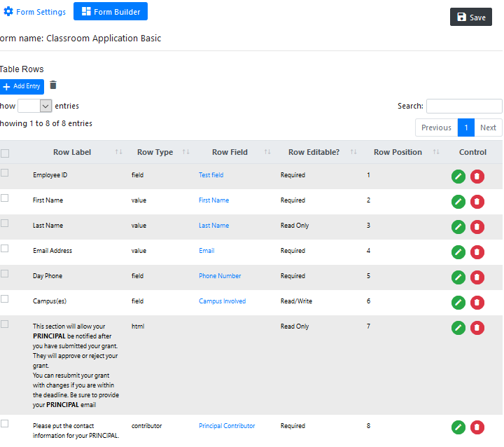Edit the Last Name row entry

[458, 227]
